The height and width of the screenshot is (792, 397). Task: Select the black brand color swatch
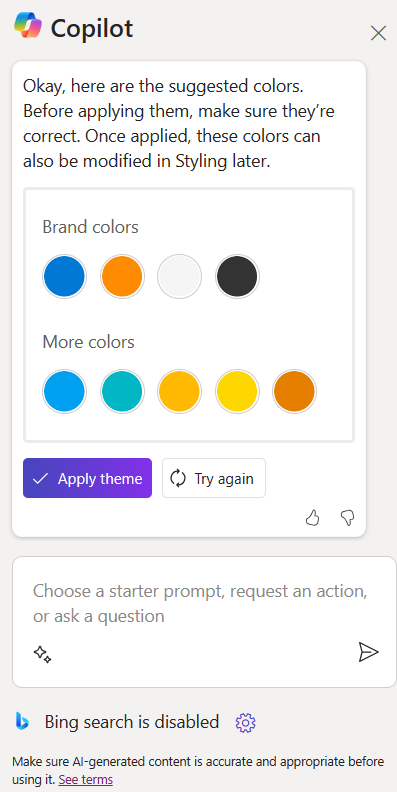pyautogui.click(x=237, y=276)
